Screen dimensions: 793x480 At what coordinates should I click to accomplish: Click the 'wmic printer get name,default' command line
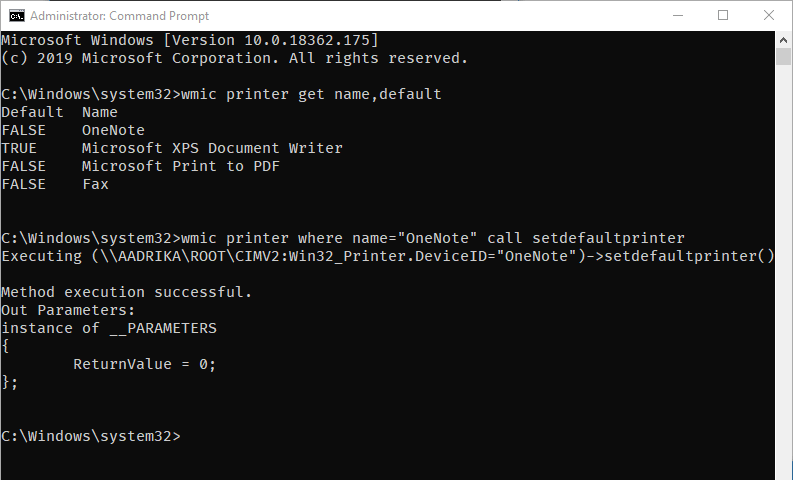[220, 94]
